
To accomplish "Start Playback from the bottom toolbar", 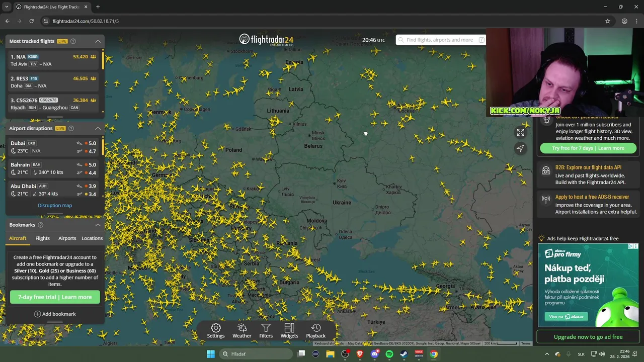I will click(316, 331).
